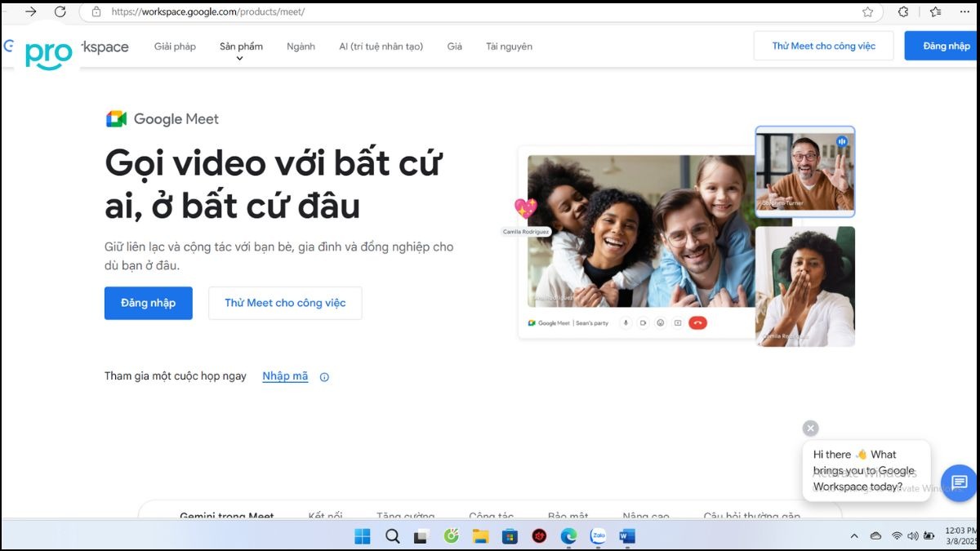Go to the Giá page
Viewport: 980px width, 551px height.
tap(454, 47)
